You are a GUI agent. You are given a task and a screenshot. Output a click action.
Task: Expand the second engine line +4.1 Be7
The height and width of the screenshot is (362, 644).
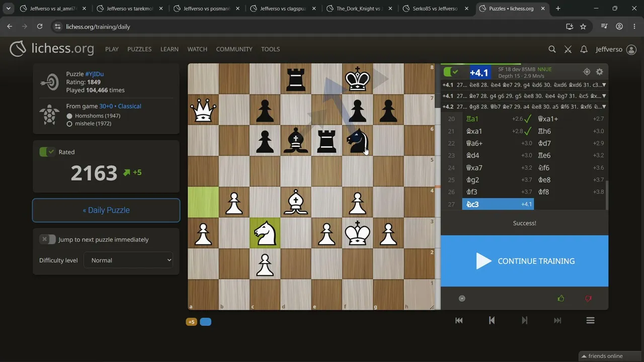coord(604,96)
